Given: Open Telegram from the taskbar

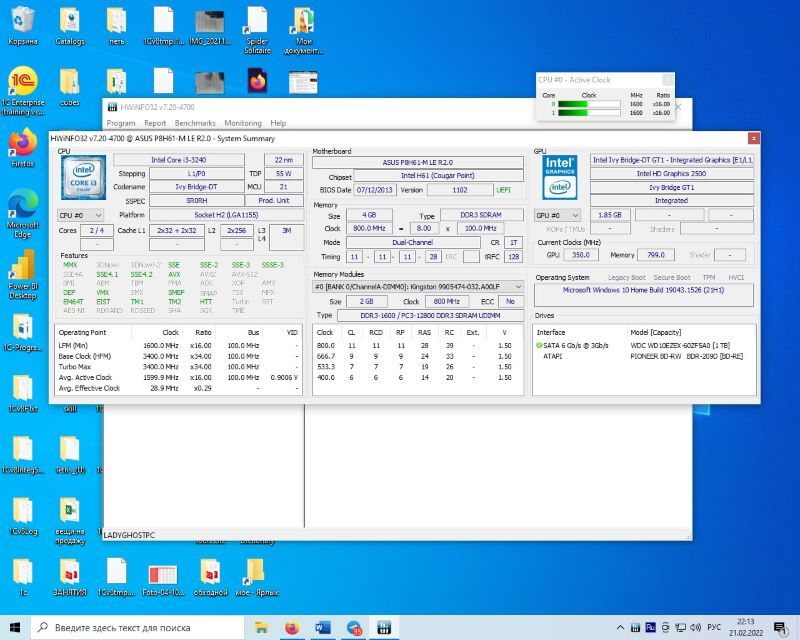Looking at the screenshot, I should point(354,627).
